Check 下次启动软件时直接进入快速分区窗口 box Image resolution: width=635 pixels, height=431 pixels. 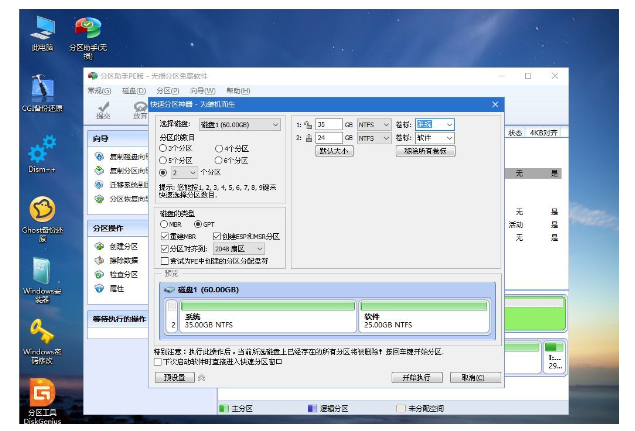click(158, 362)
